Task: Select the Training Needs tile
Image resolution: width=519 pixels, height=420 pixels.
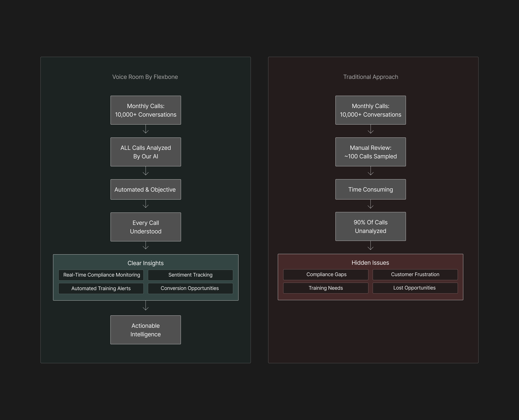Action: click(326, 288)
